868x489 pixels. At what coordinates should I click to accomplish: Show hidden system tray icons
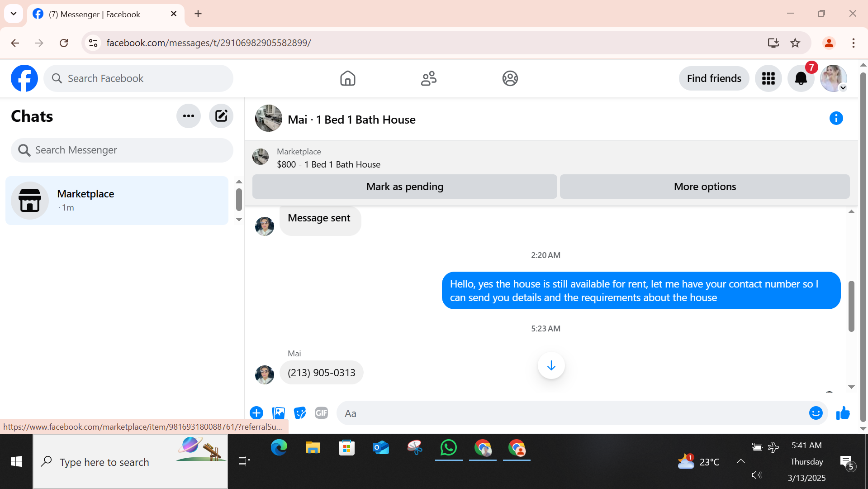pyautogui.click(x=740, y=461)
